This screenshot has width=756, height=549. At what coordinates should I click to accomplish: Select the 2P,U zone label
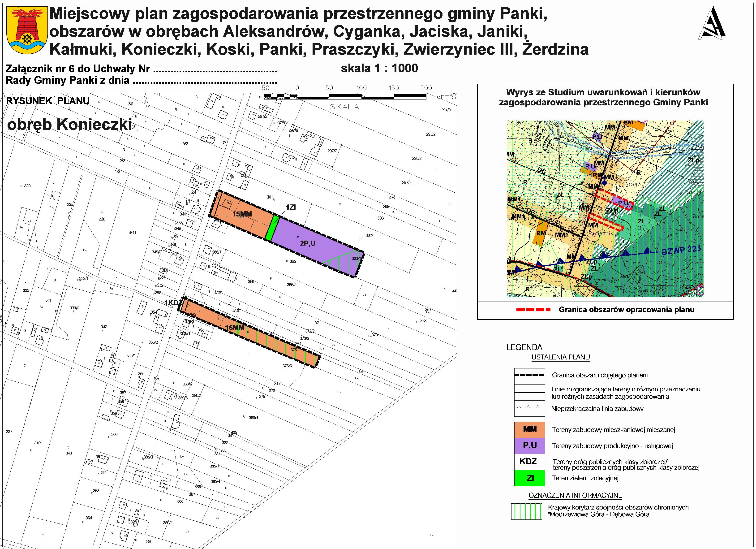coord(307,243)
